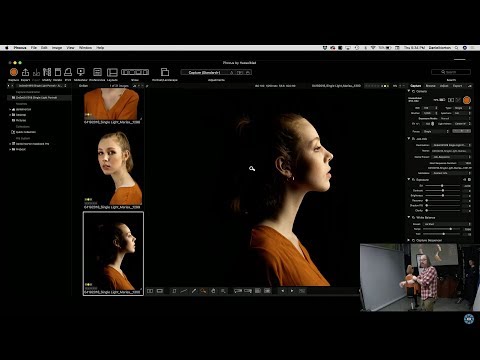Collapse the White Balance section
Image resolution: width=480 pixels, height=360 pixels.
click(409, 217)
